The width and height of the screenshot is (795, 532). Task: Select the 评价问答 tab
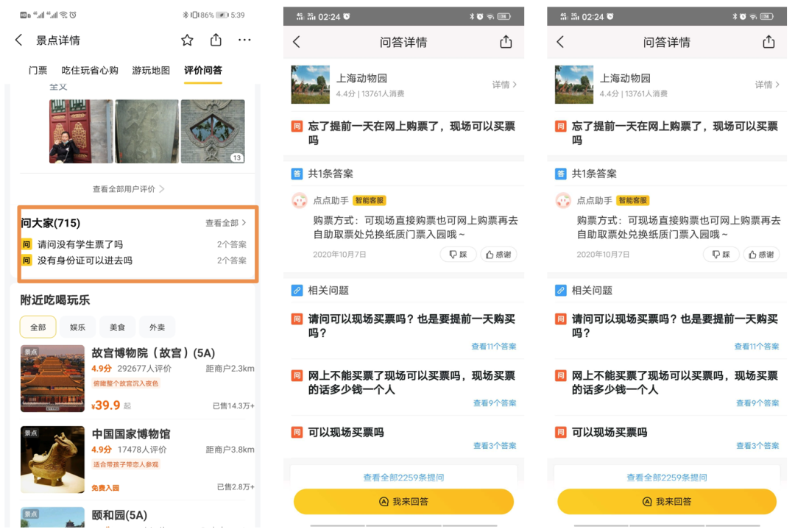coord(203,71)
